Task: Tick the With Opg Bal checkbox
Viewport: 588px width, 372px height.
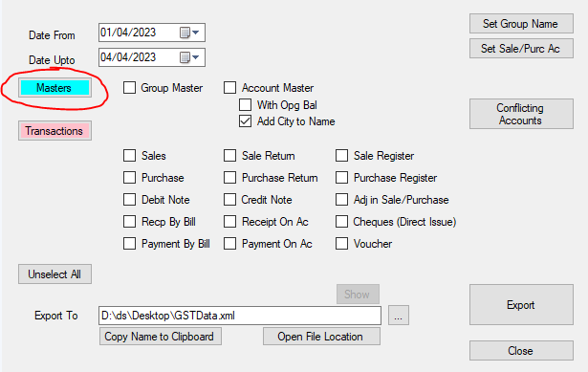Action: coord(246,104)
